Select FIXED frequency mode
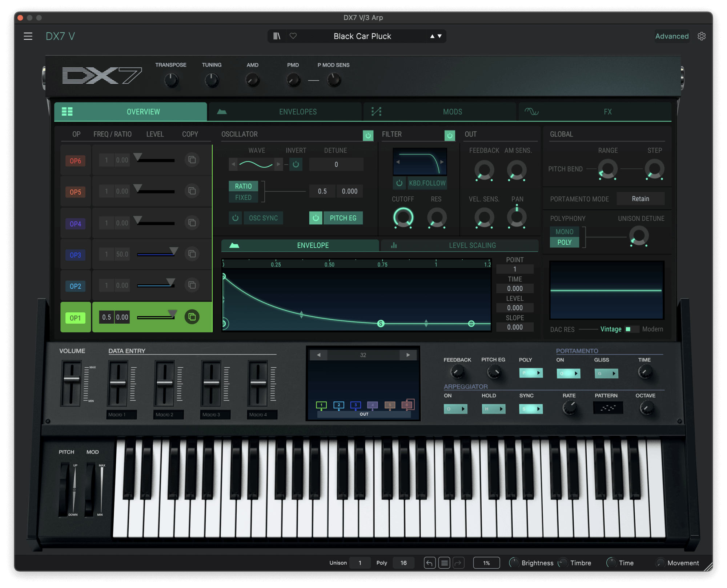 (x=243, y=197)
